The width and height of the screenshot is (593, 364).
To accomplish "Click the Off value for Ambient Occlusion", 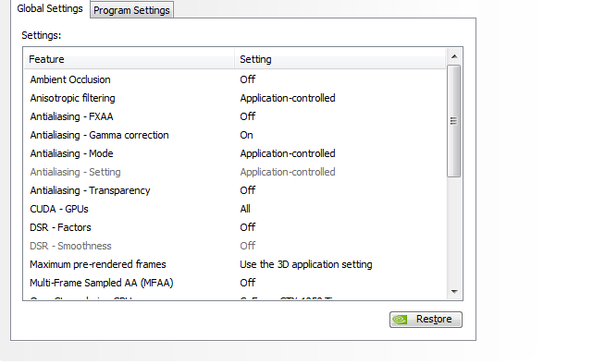I will 248,79.
